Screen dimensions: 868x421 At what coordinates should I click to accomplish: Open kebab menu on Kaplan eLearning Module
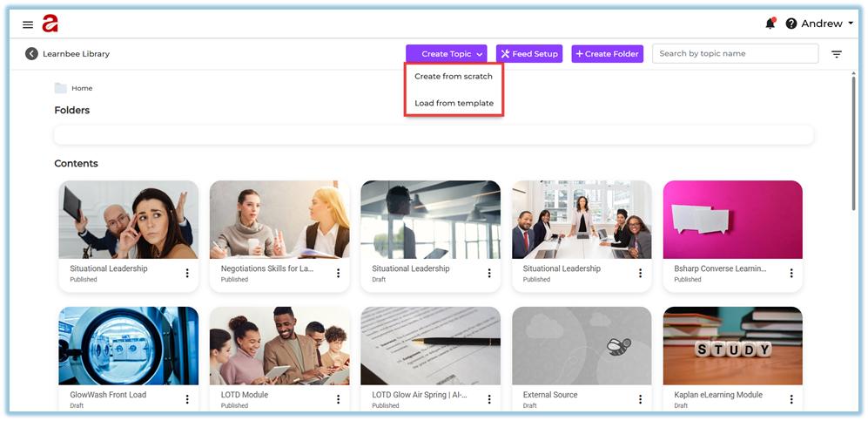click(791, 399)
